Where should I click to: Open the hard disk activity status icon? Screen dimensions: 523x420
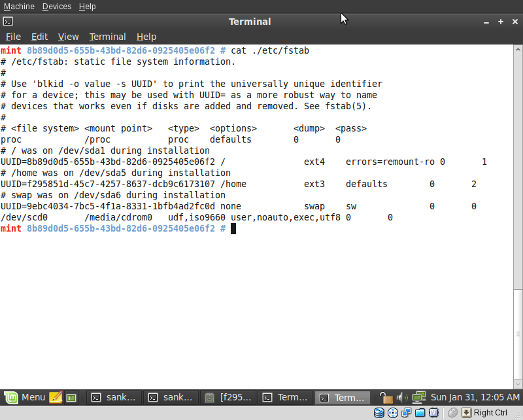pyautogui.click(x=380, y=413)
